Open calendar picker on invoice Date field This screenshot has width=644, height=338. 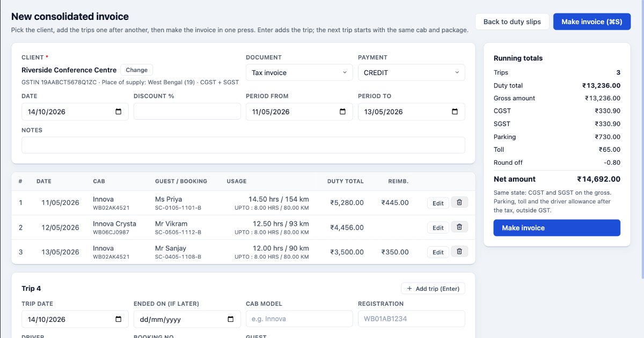click(x=119, y=112)
